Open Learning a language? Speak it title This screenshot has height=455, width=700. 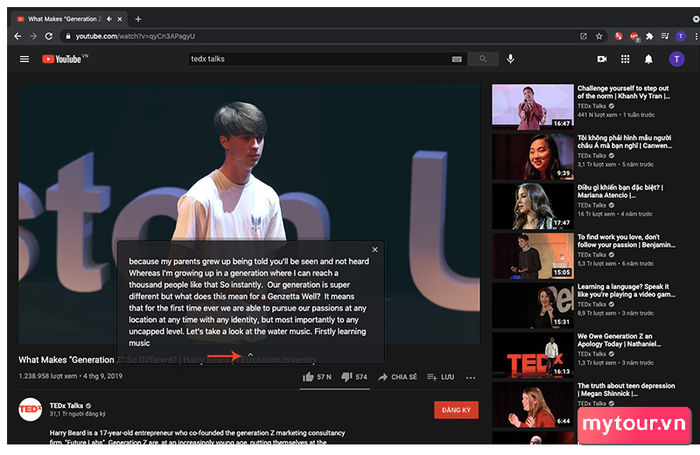(x=626, y=290)
